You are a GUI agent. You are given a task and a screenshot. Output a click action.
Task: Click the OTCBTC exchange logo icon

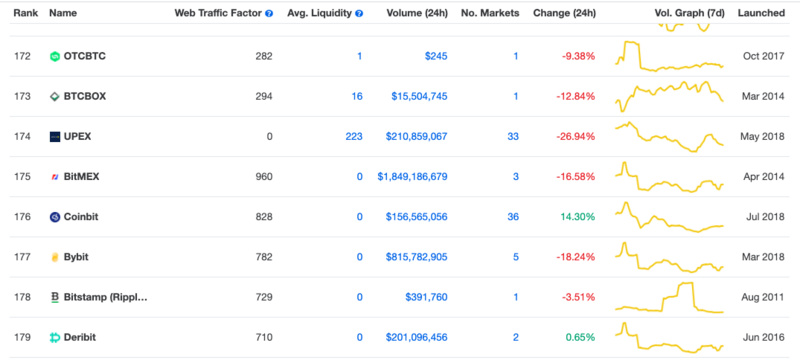coord(55,57)
